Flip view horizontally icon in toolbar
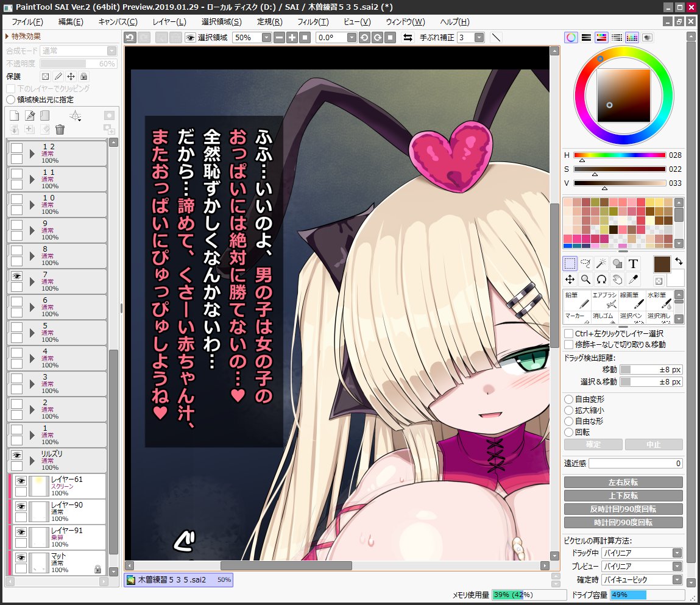 pos(408,38)
